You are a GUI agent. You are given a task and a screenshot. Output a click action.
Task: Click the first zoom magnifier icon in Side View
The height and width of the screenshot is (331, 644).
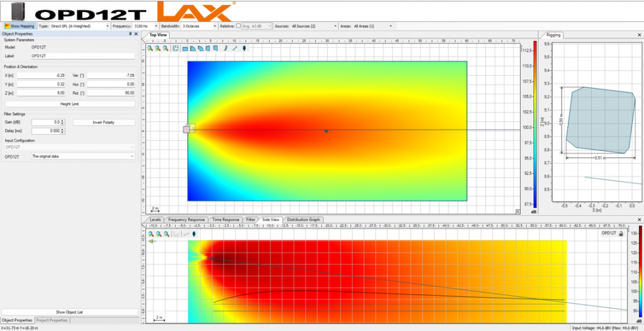151,234
